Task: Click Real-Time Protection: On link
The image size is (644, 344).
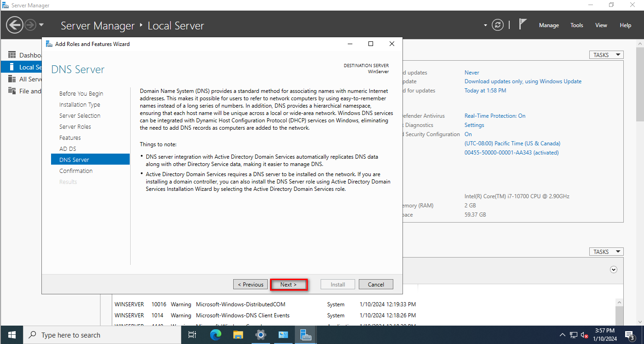Action: [x=494, y=116]
